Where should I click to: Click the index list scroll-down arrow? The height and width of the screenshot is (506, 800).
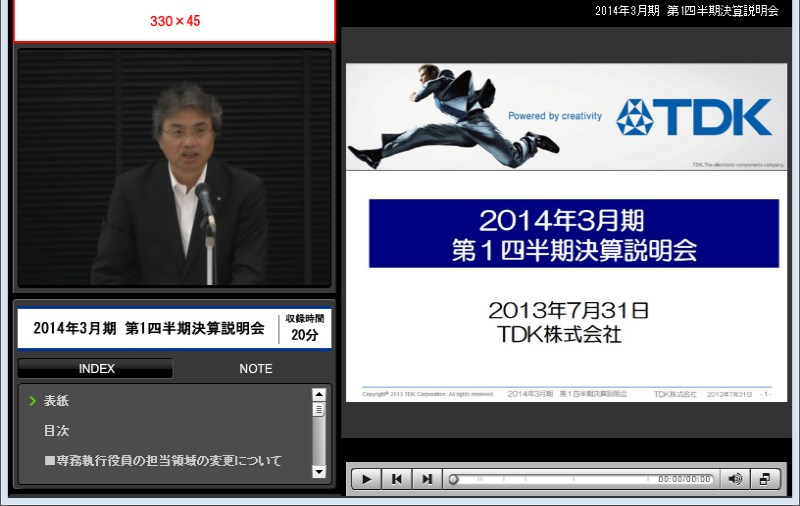[x=319, y=472]
